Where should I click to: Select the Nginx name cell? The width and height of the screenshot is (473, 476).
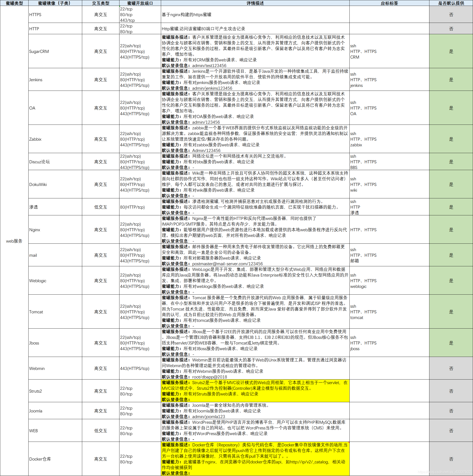(55, 230)
